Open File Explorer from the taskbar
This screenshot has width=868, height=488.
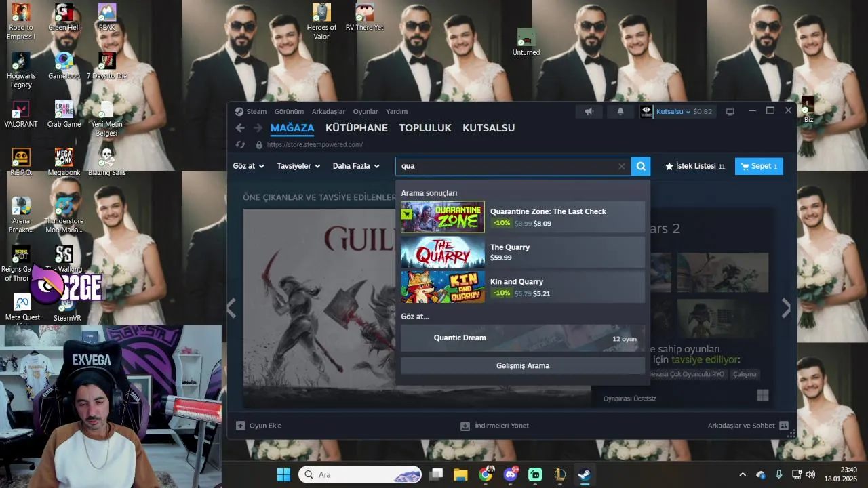tap(460, 474)
